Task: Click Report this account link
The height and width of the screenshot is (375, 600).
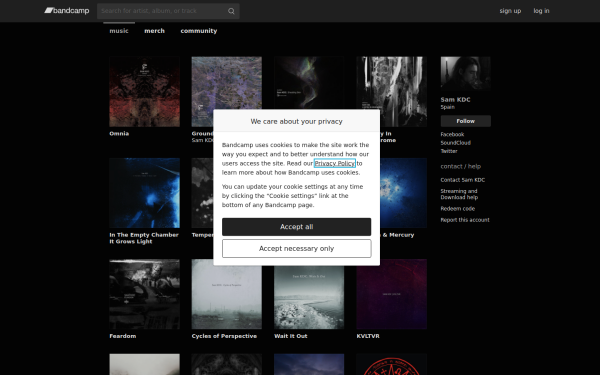Action: click(465, 220)
